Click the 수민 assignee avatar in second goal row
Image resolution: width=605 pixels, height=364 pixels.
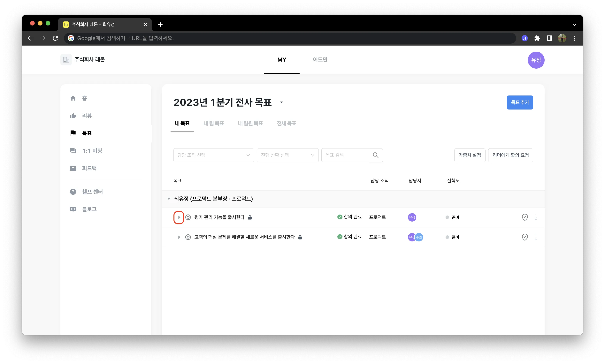coord(419,237)
